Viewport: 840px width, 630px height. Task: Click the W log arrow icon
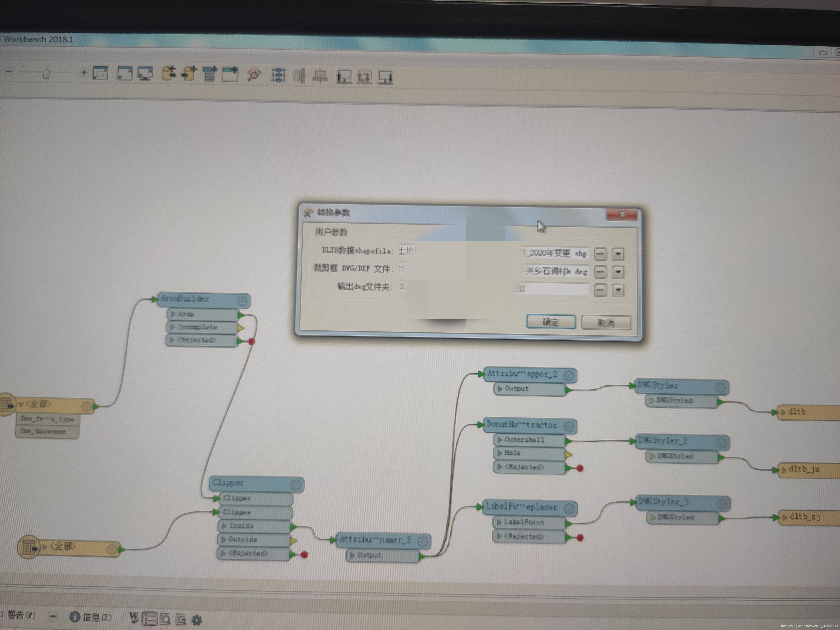point(134,618)
